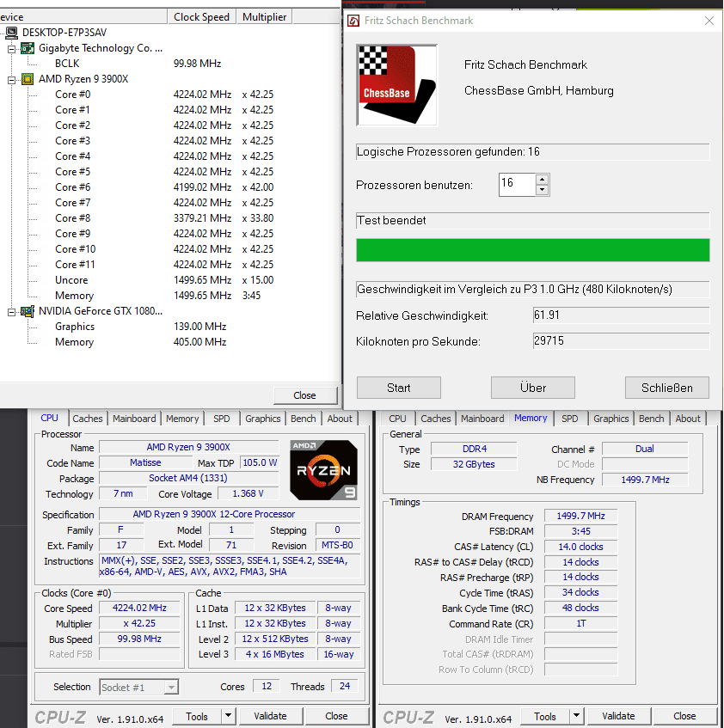Open Graphics tab in right CPU-Z window

[x=611, y=419]
